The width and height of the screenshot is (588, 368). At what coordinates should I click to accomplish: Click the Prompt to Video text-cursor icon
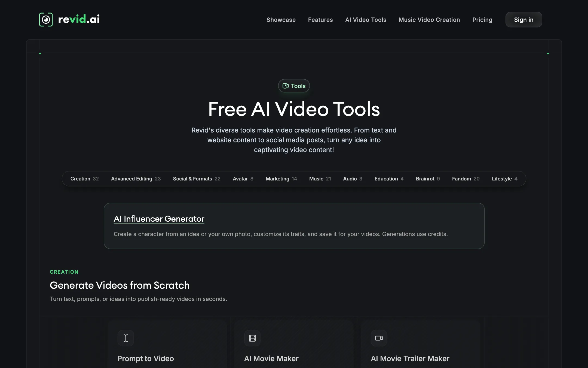tap(126, 338)
